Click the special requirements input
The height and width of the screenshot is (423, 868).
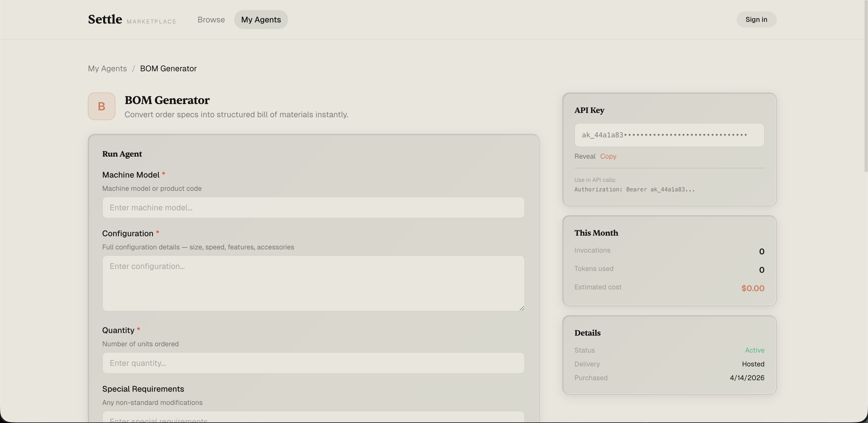[313, 418]
